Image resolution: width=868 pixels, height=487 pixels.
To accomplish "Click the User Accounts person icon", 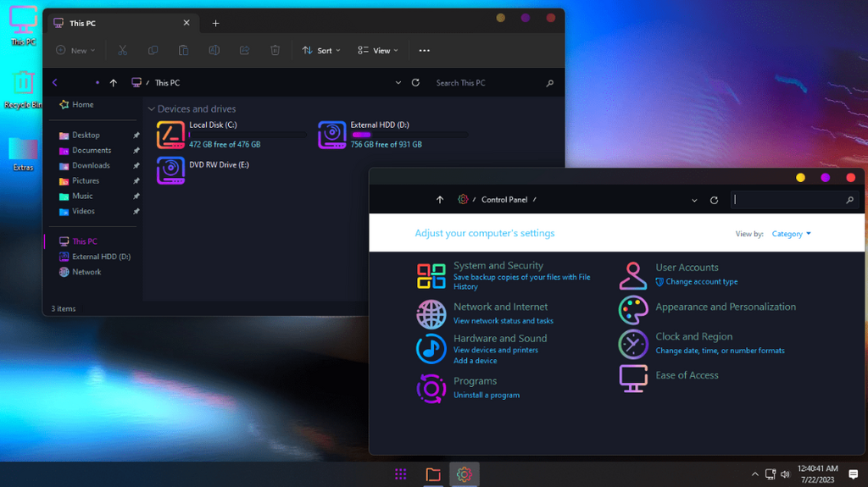I will click(x=632, y=276).
